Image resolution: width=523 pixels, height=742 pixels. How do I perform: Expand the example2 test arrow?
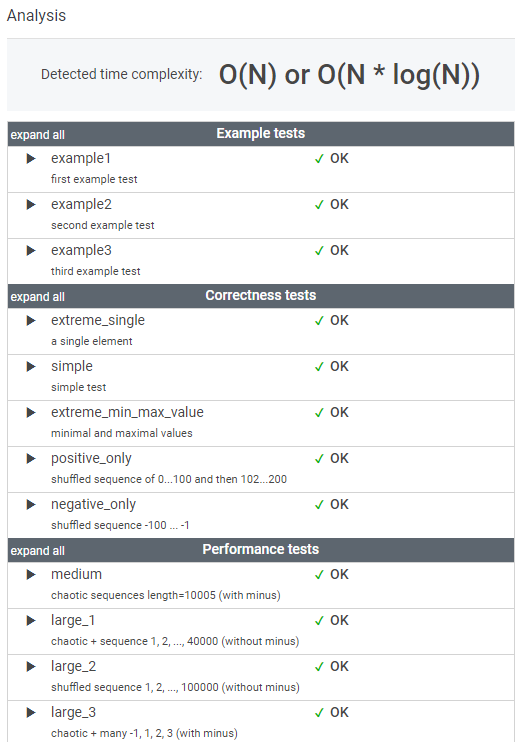click(31, 204)
